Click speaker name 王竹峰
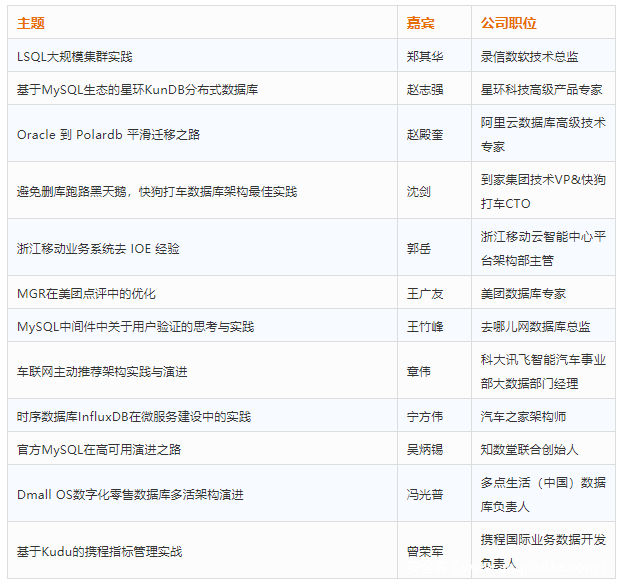This screenshot has height=586, width=623. pos(425,327)
